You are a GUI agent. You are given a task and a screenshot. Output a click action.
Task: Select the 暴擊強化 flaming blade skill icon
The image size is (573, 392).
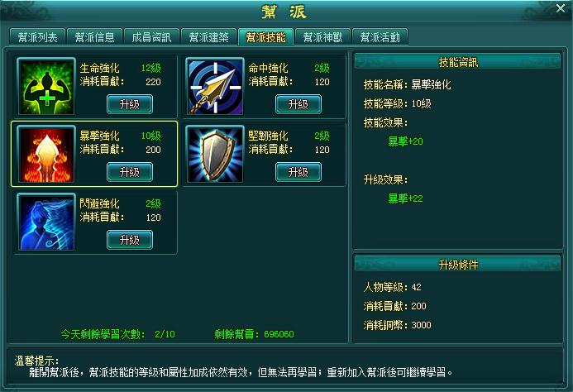pyautogui.click(x=46, y=154)
